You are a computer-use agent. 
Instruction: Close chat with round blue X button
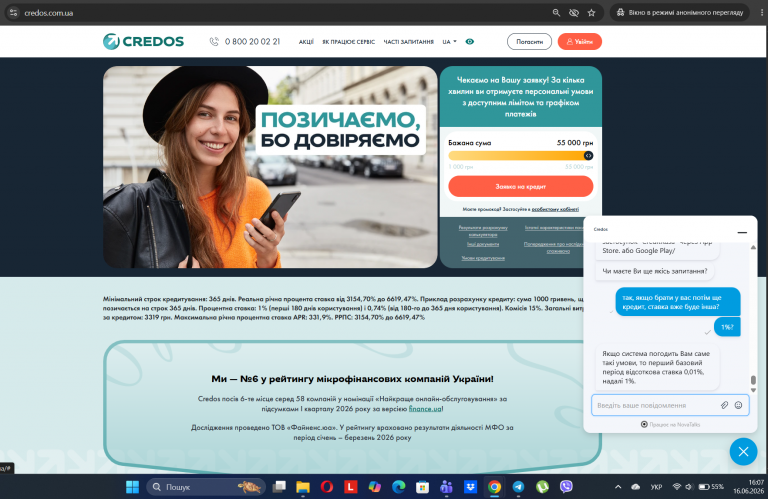coord(743,451)
